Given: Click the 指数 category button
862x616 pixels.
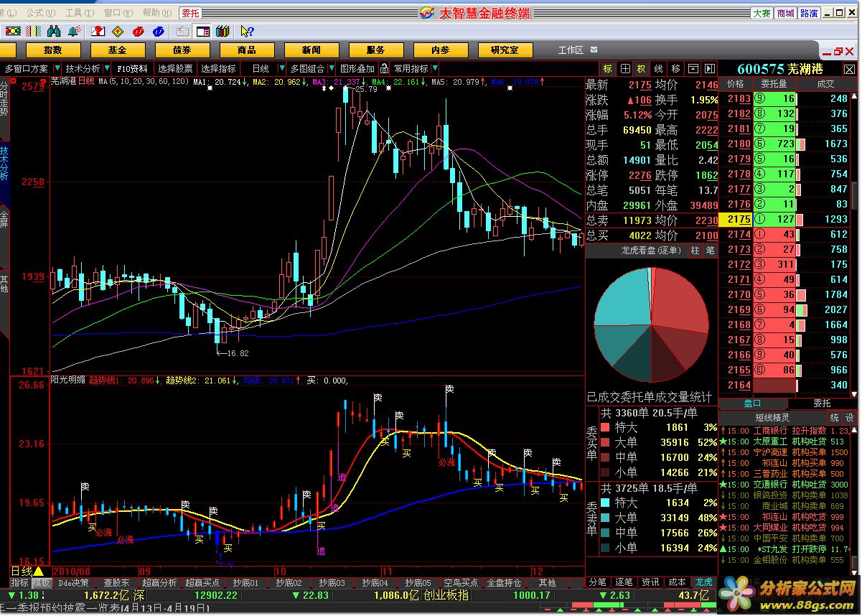Looking at the screenshot, I should 52,50.
